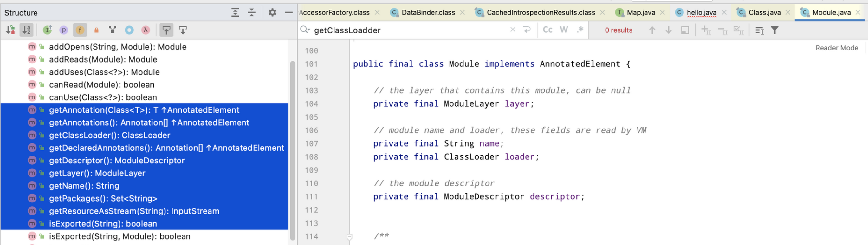Toggle Show Inherited members icon
The height and width of the screenshot is (245, 868).
pos(48,30)
